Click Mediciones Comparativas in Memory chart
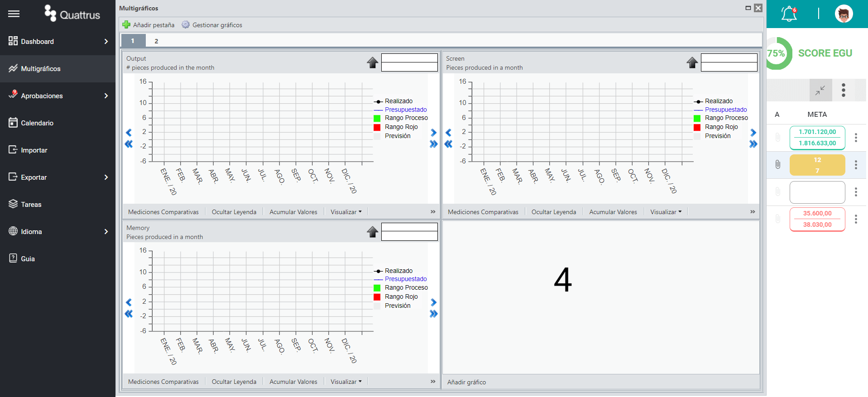Viewport: 868px width, 397px height. 163,382
